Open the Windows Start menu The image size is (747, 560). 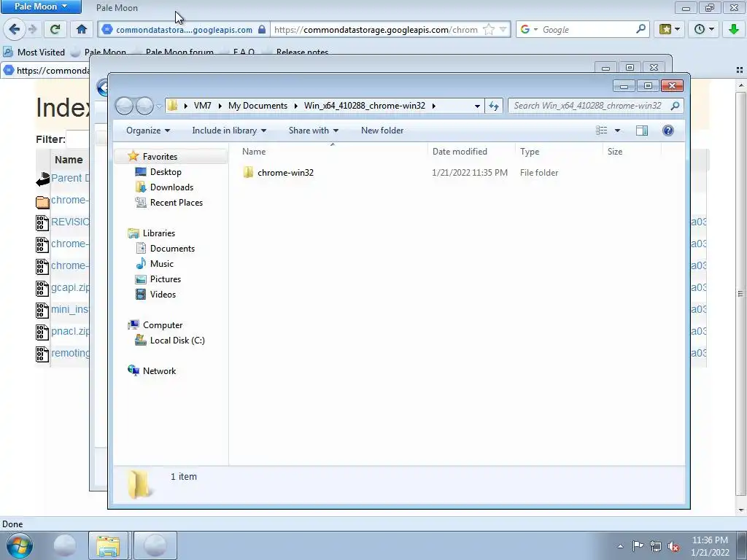tap(20, 545)
